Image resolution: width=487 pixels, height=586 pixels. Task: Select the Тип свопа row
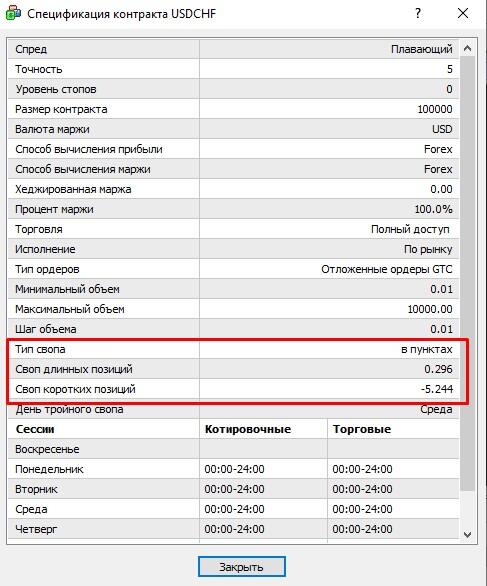point(234,349)
